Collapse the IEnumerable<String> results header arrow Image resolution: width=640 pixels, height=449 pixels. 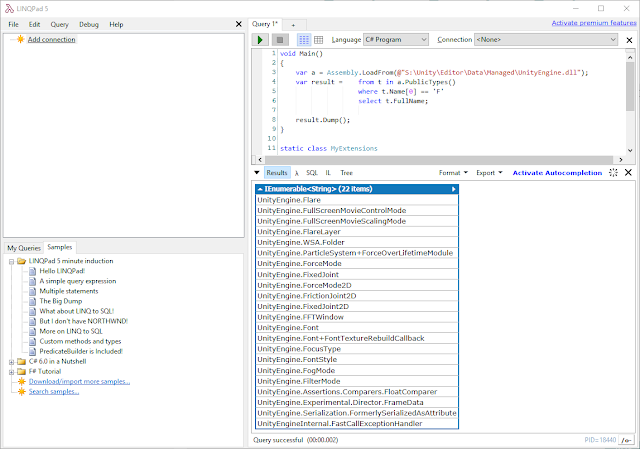click(260, 189)
